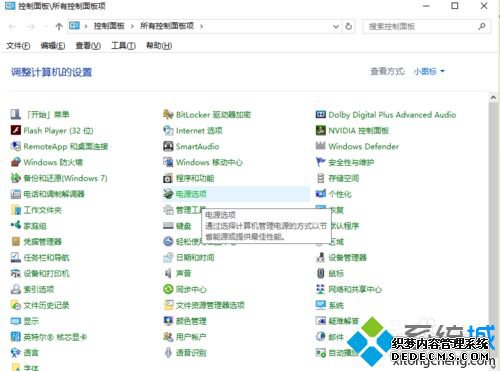Click 控制面板 in the breadcrumb path
This screenshot has width=500, height=371.
point(109,26)
